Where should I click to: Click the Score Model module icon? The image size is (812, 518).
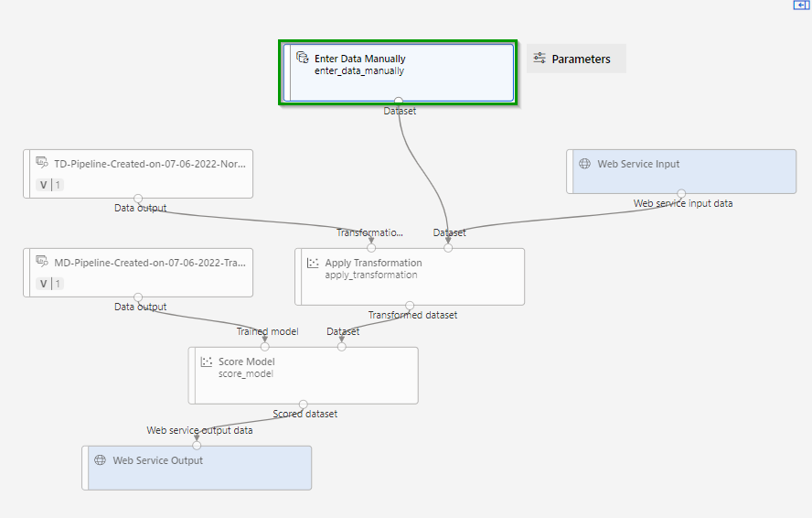(x=207, y=362)
